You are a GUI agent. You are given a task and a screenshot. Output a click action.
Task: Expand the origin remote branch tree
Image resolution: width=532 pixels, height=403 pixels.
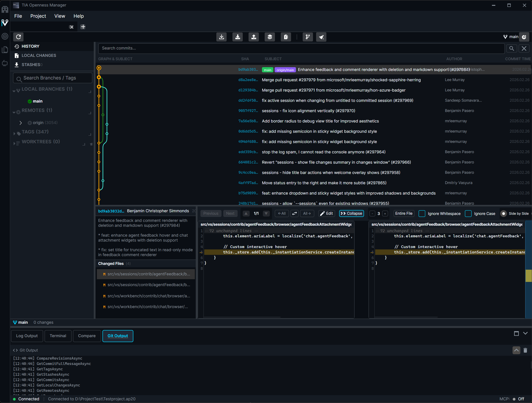pyautogui.click(x=21, y=122)
